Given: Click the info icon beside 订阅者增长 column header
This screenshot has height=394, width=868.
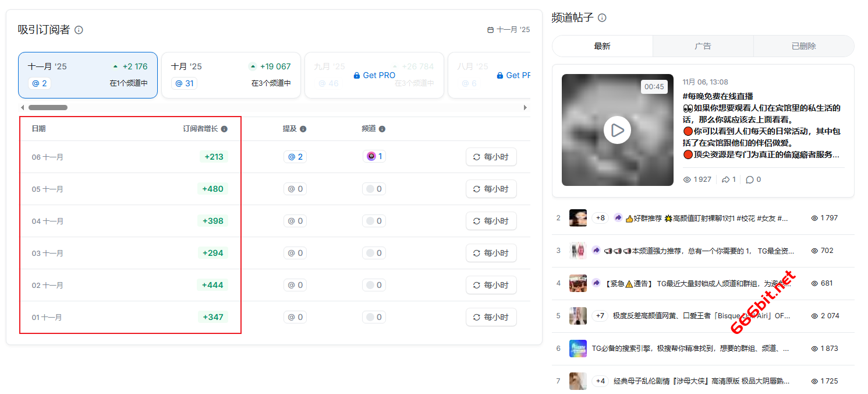Looking at the screenshot, I should (x=224, y=129).
